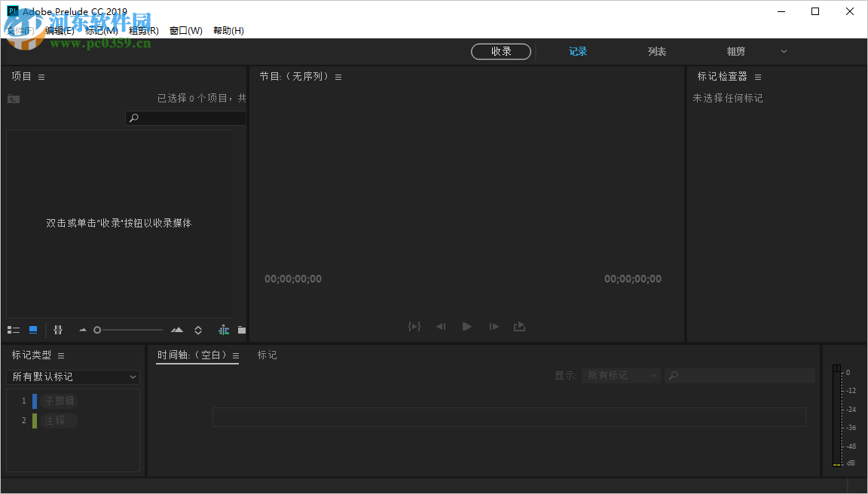This screenshot has width=868, height=494.
Task: Click the Project panel search field
Action: pyautogui.click(x=185, y=117)
